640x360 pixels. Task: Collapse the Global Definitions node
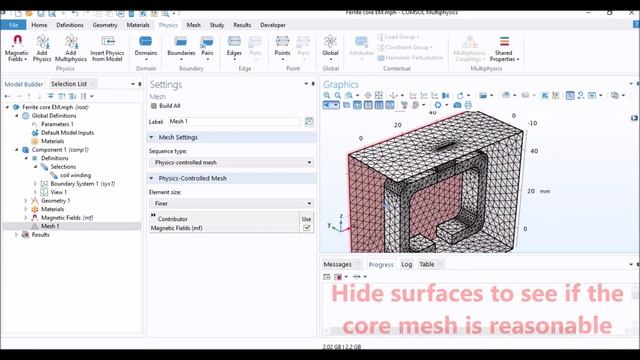(x=16, y=116)
